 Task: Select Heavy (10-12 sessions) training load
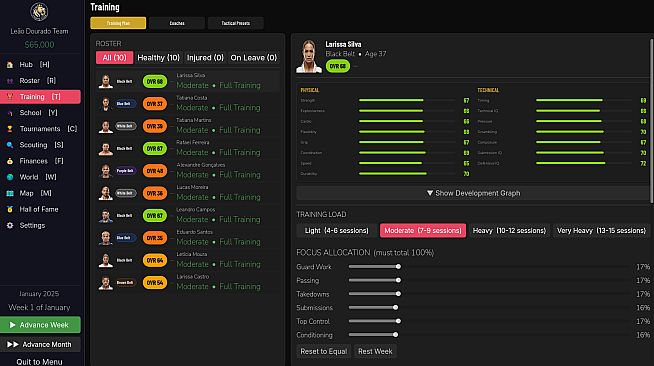click(509, 231)
